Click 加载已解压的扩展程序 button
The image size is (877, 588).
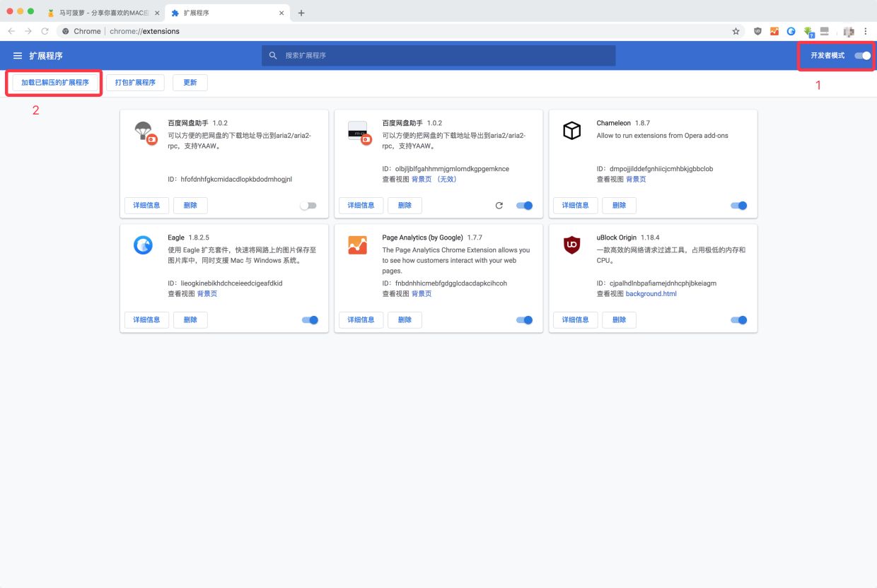point(55,83)
